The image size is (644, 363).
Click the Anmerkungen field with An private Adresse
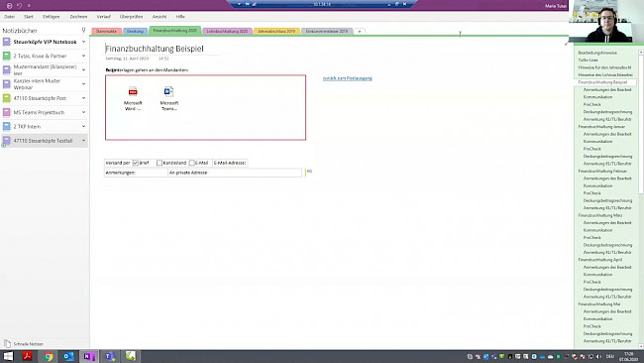tap(235, 173)
